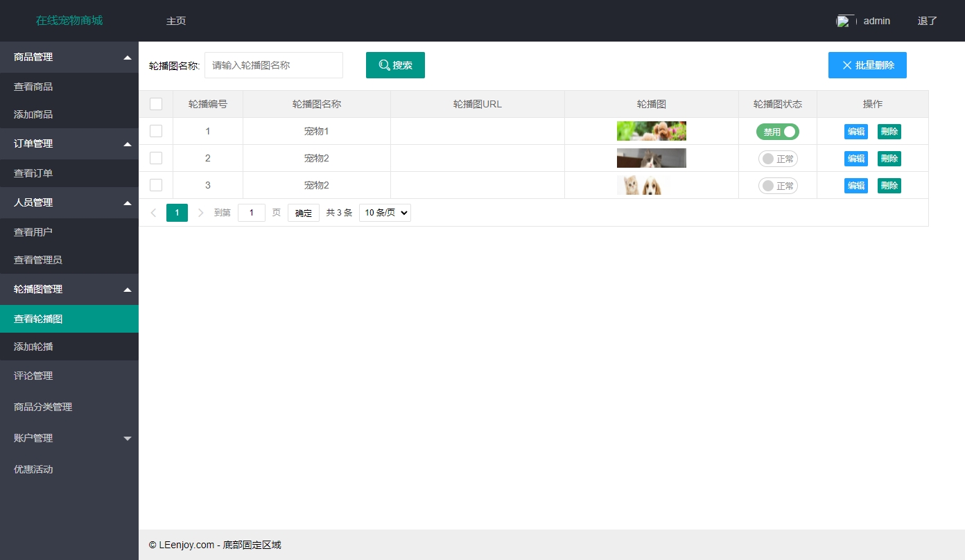Tick the select-all checkbox in table header

156,104
